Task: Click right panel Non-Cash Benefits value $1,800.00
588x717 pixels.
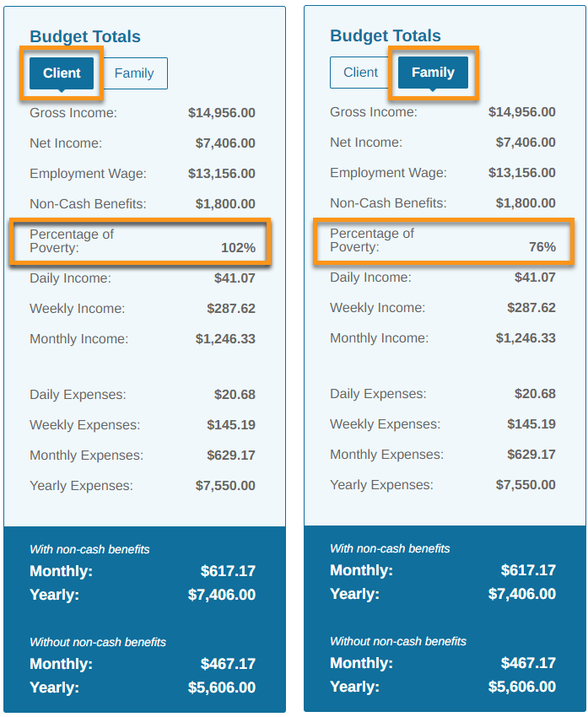Action: pyautogui.click(x=526, y=203)
